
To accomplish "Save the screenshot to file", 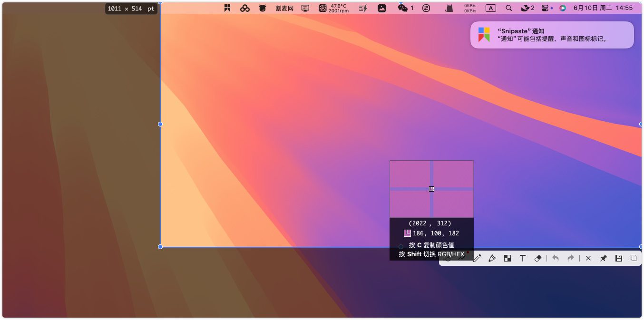I will [x=618, y=258].
